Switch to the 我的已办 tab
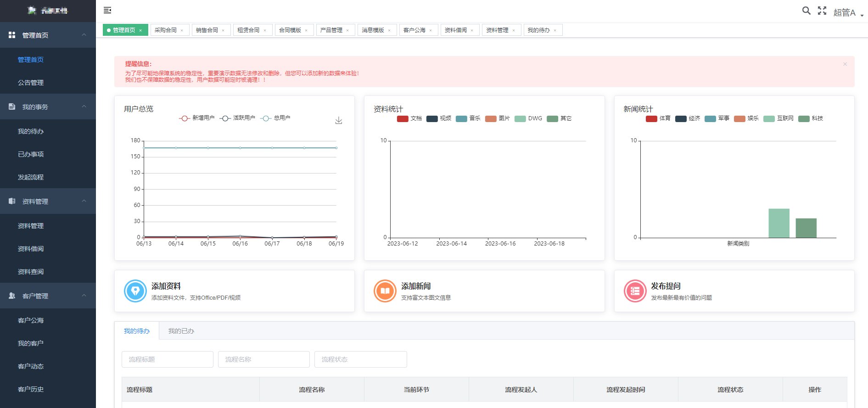868x408 pixels. pyautogui.click(x=181, y=331)
